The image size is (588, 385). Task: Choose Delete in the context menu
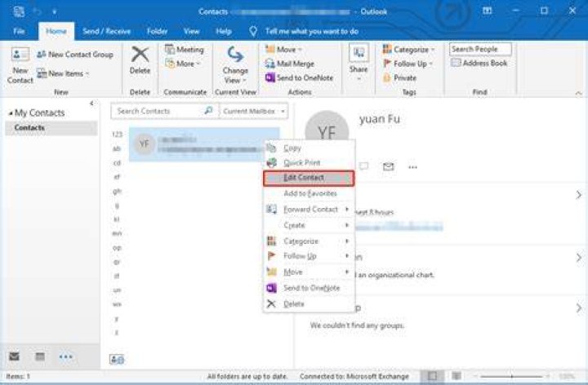click(309, 303)
